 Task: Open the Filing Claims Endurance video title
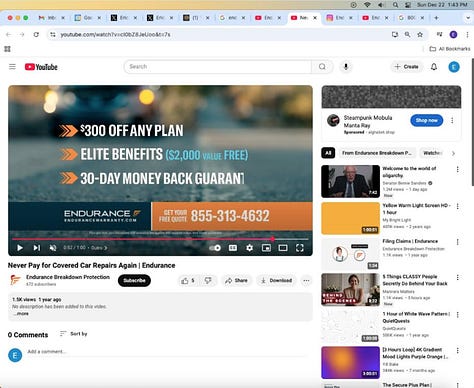(410, 241)
